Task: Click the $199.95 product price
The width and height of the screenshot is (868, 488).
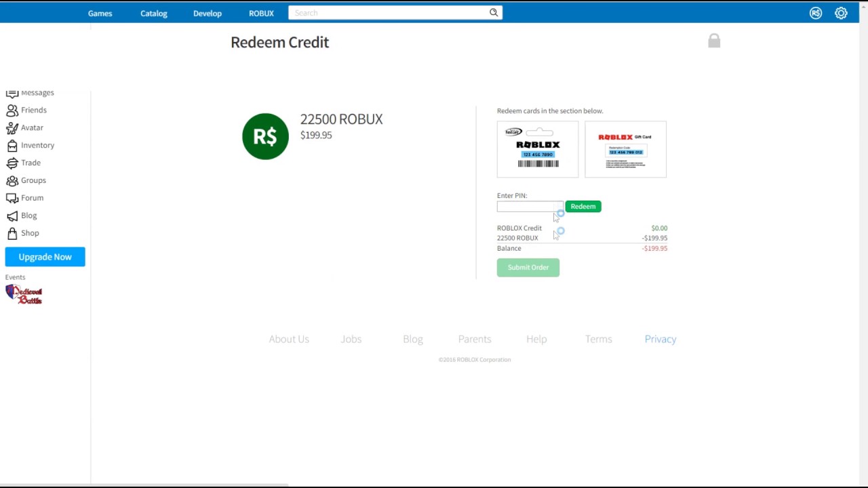Action: click(x=316, y=135)
